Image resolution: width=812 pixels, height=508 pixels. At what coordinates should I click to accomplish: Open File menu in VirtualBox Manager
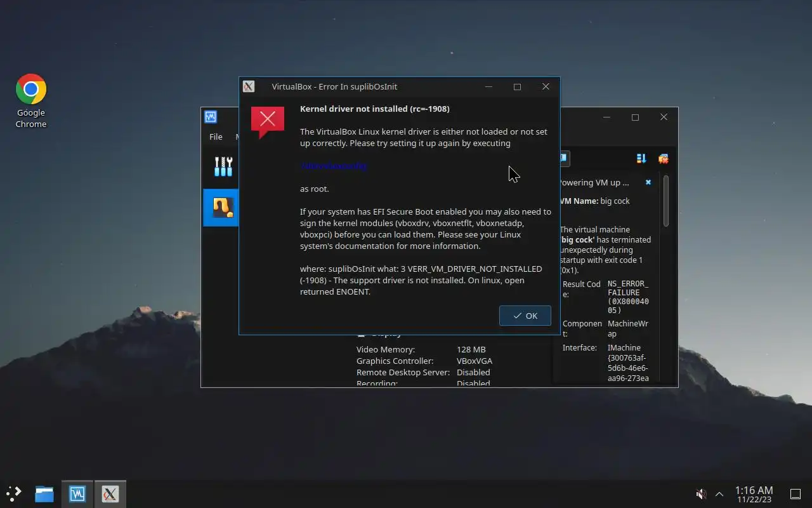(216, 137)
